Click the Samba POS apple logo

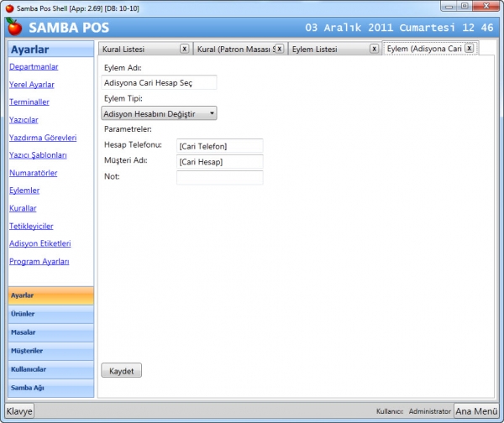(x=14, y=27)
